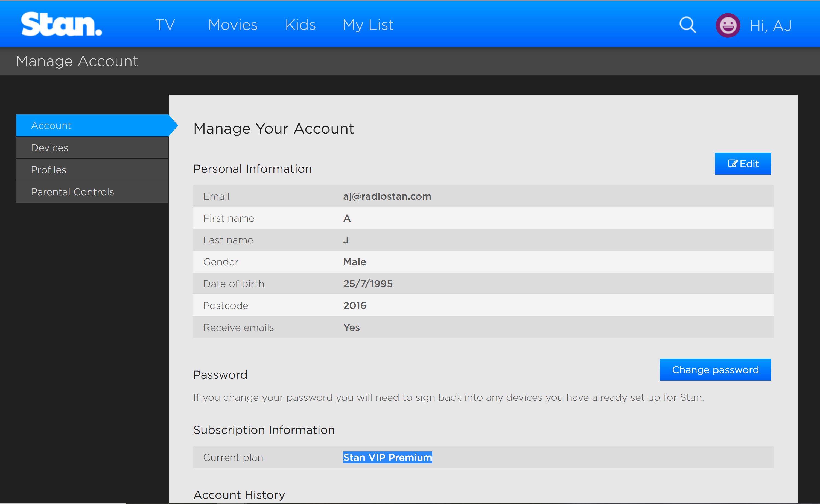The image size is (820, 504).
Task: Click the email address aj@radiostan.com
Action: pyautogui.click(x=387, y=196)
